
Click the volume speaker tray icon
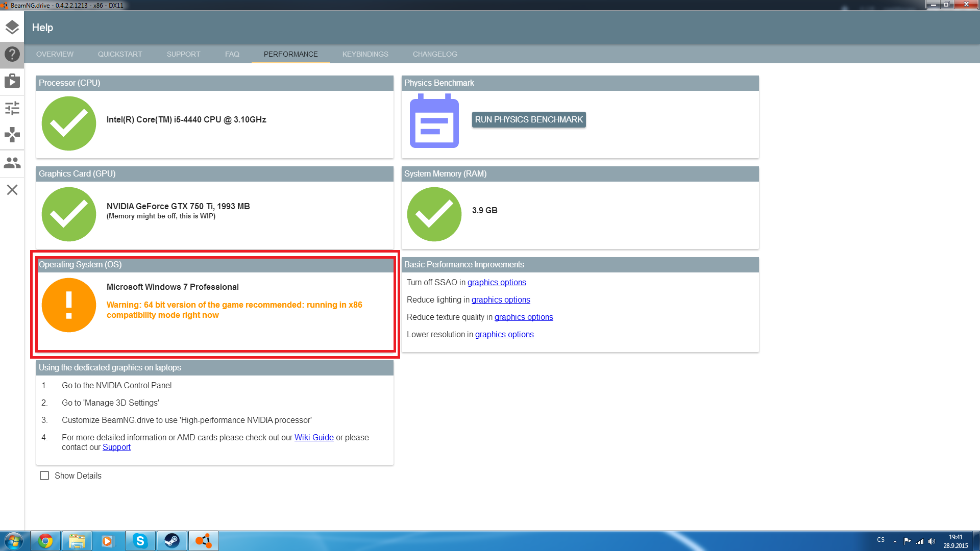(932, 541)
